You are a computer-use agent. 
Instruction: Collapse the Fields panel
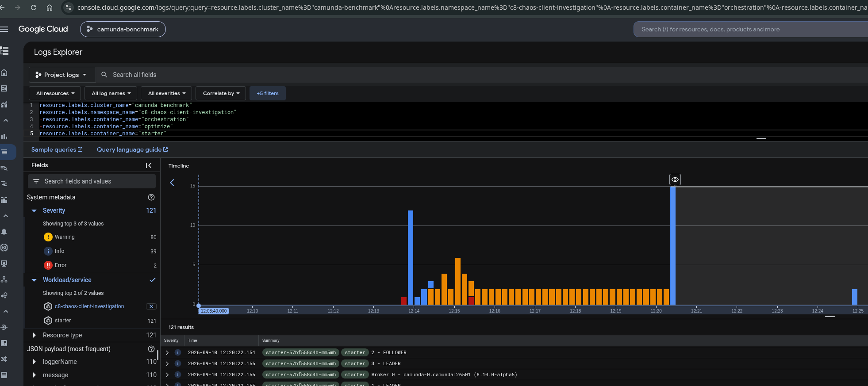click(149, 165)
